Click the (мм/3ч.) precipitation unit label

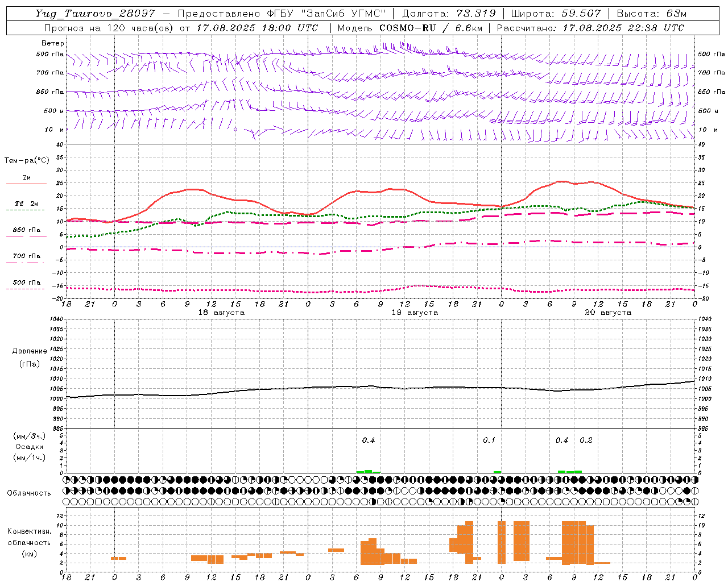[x=28, y=436]
